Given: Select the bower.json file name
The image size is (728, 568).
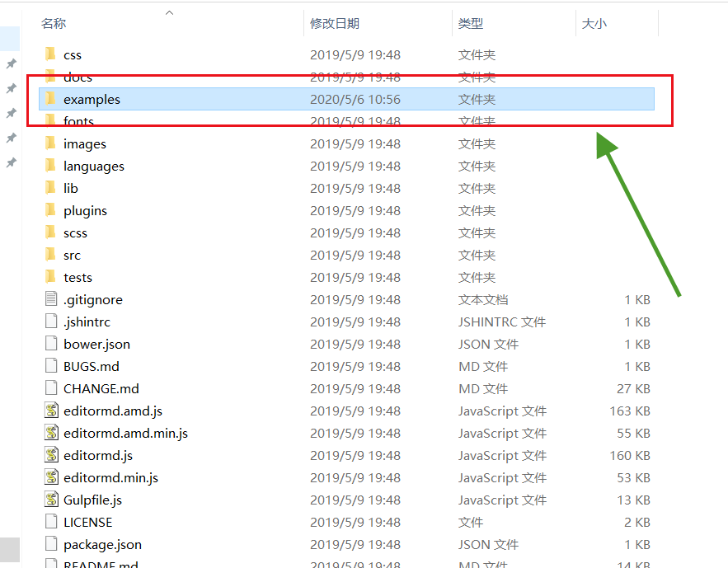Looking at the screenshot, I should pyautogui.click(x=97, y=345).
